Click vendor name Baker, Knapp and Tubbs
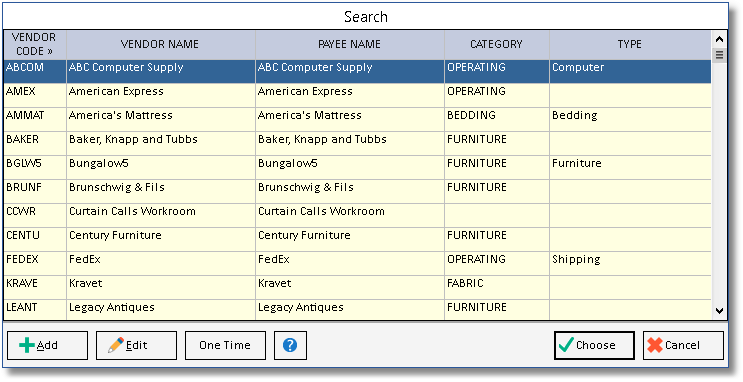The height and width of the screenshot is (382, 743). pyautogui.click(x=133, y=139)
